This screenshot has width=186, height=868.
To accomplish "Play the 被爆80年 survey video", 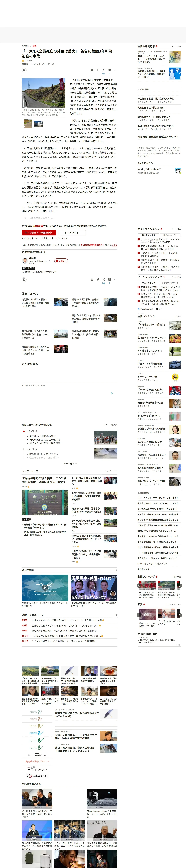I will [45, 587].
